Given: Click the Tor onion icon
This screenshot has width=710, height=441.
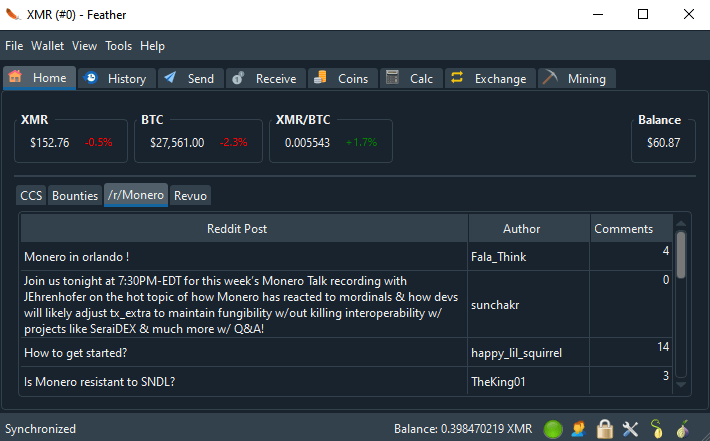Looking at the screenshot, I should (x=683, y=429).
